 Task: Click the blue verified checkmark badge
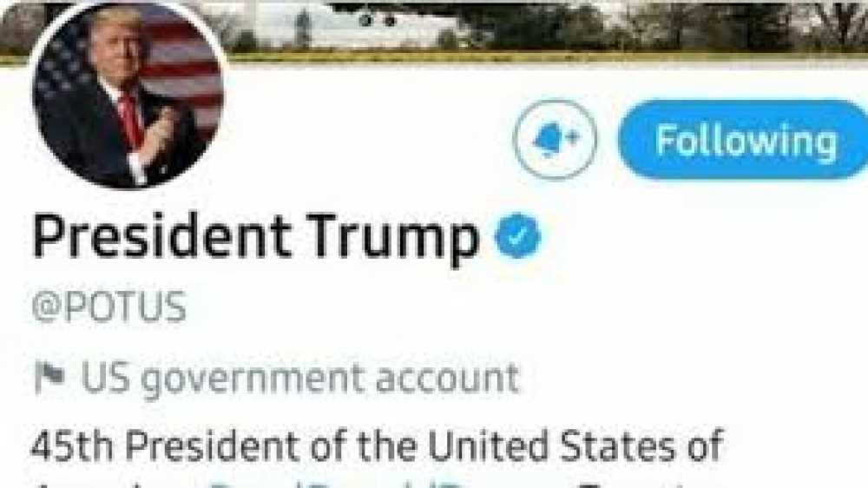click(x=517, y=236)
